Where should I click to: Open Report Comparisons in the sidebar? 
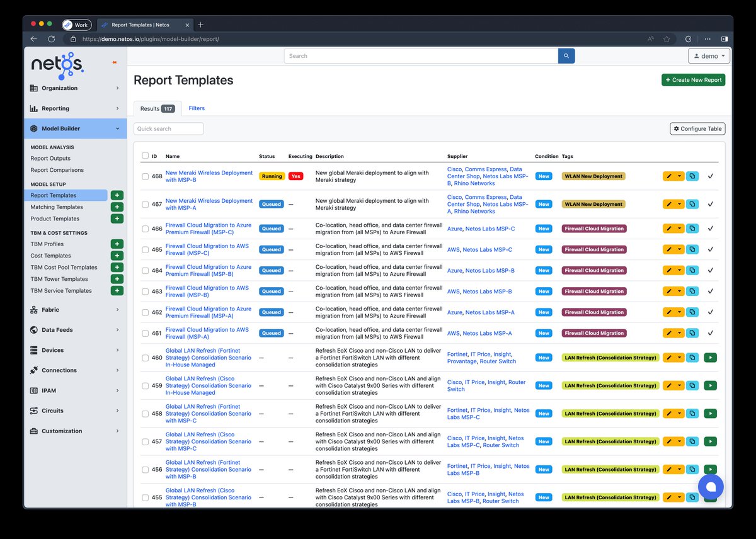pos(57,170)
